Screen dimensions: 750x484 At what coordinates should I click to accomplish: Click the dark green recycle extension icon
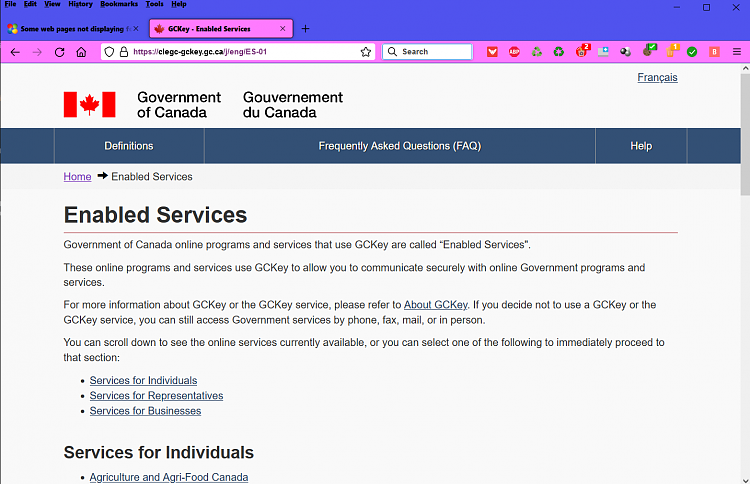tap(559, 52)
